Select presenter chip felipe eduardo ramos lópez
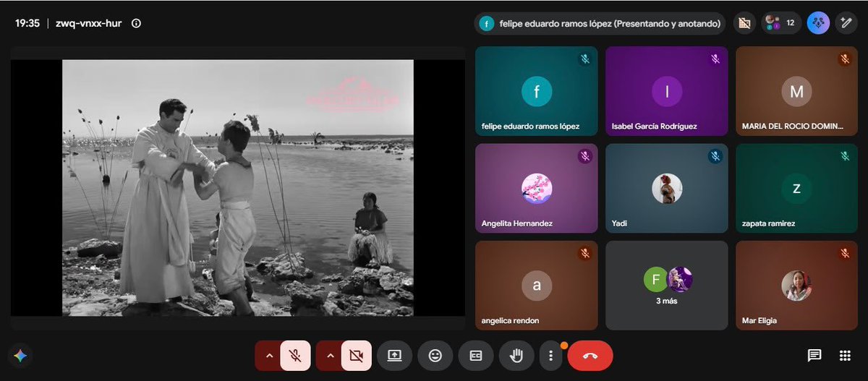868x381 pixels. click(x=600, y=23)
